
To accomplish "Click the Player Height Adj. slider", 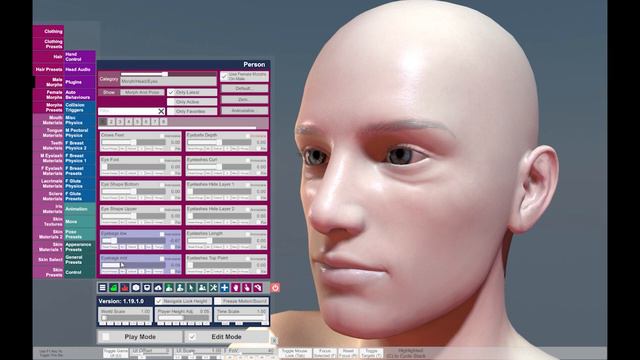I will click(x=183, y=317).
